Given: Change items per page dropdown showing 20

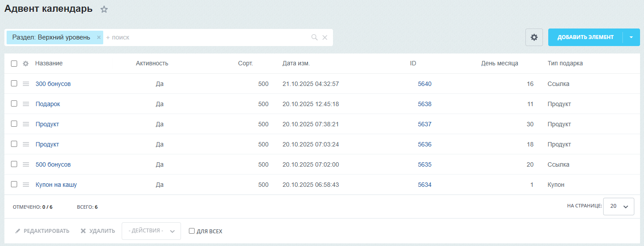Looking at the screenshot, I should 619,206.
